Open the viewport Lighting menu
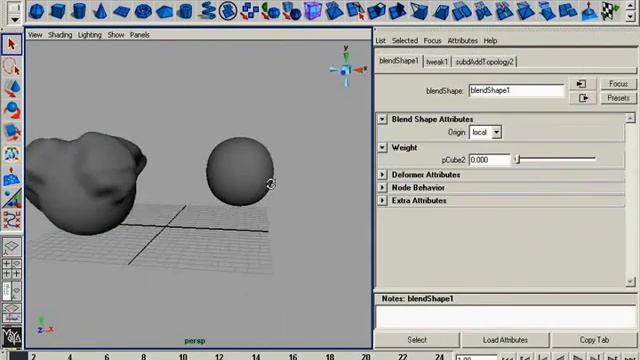The height and width of the screenshot is (360, 640). tap(90, 35)
